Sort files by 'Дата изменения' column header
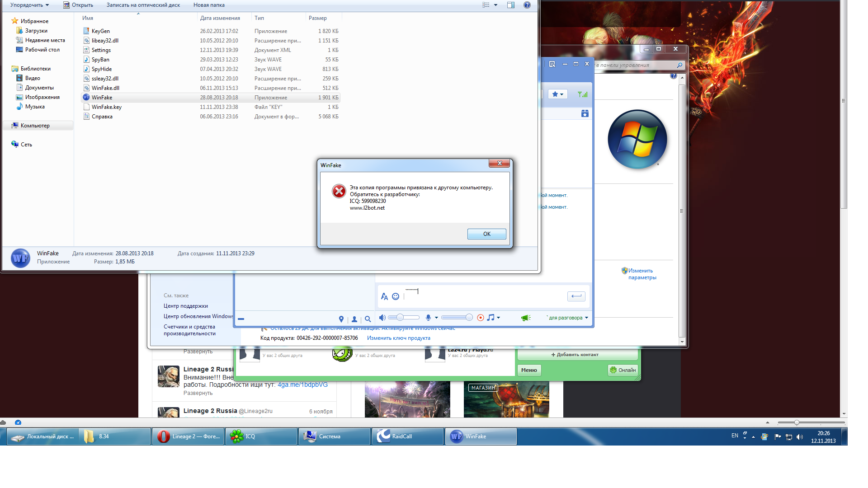 coord(224,18)
